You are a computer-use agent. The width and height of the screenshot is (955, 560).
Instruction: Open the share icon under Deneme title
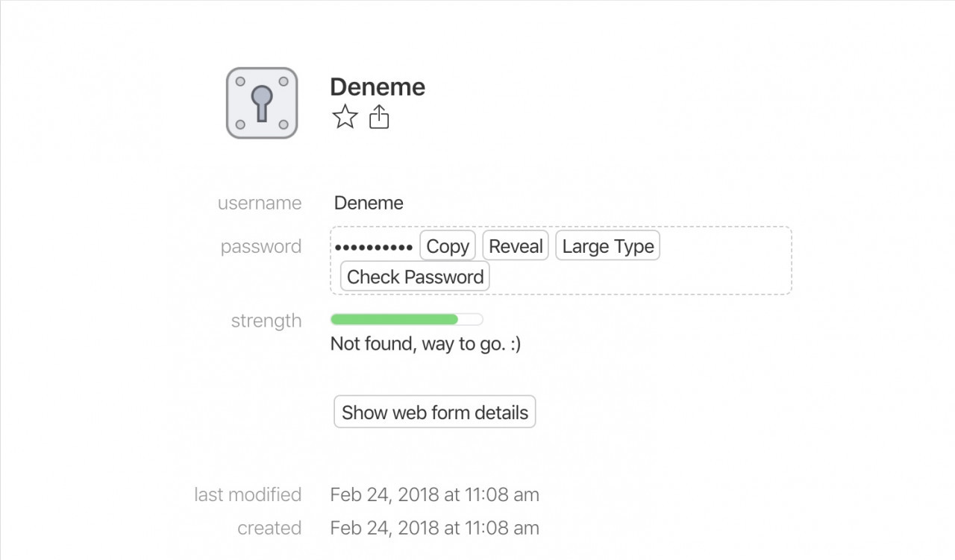pos(379,117)
